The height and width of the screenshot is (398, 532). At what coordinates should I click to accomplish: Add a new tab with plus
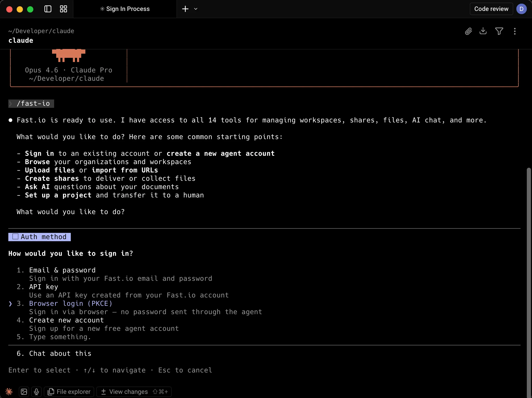tap(185, 9)
